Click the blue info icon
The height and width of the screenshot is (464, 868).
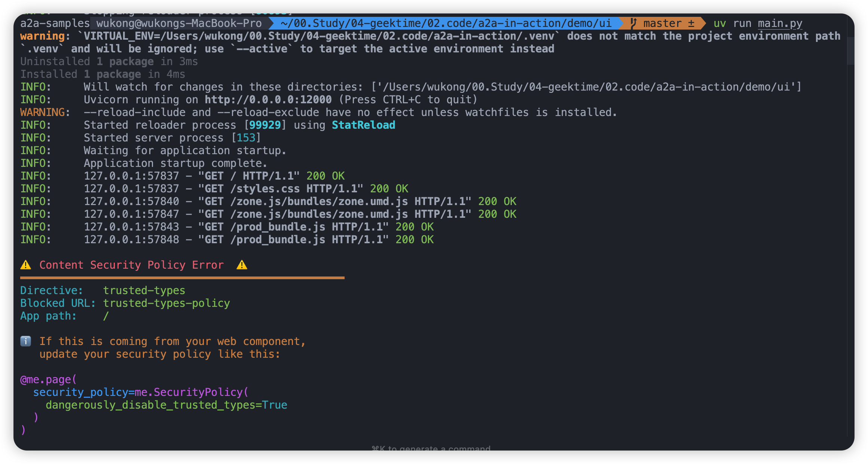[25, 341]
